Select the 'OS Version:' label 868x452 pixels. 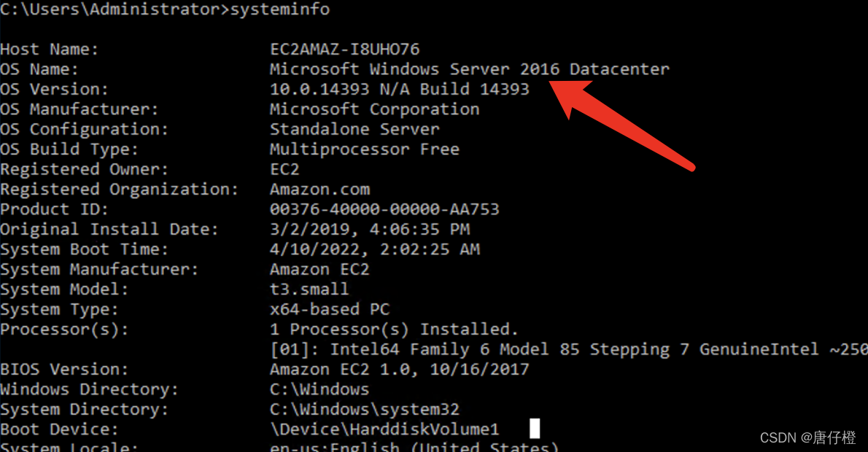click(54, 89)
